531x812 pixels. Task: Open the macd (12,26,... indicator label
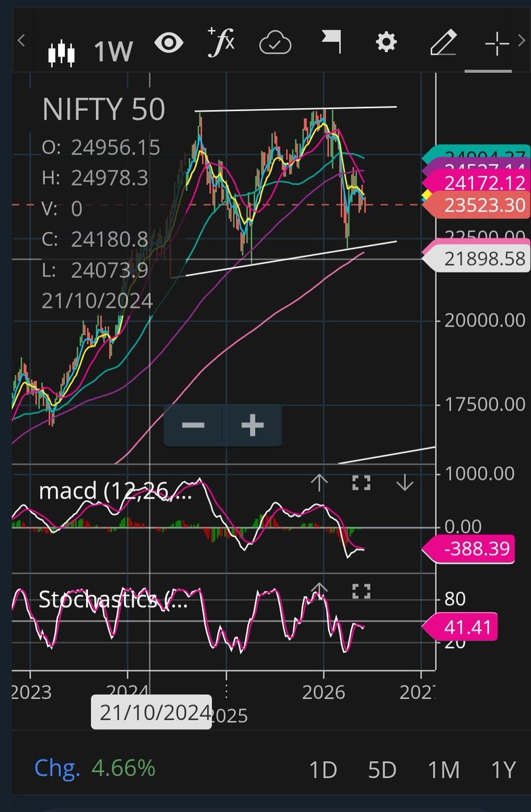click(x=115, y=491)
